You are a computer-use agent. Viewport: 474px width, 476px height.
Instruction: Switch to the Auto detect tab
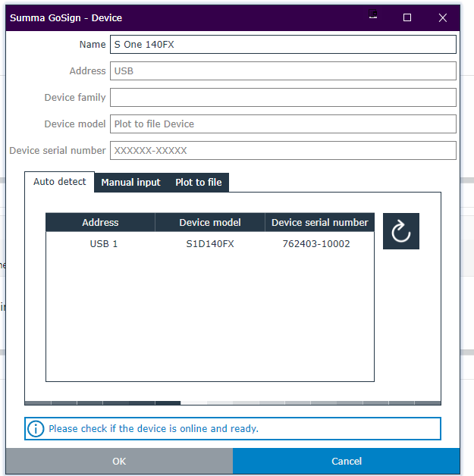click(x=59, y=182)
